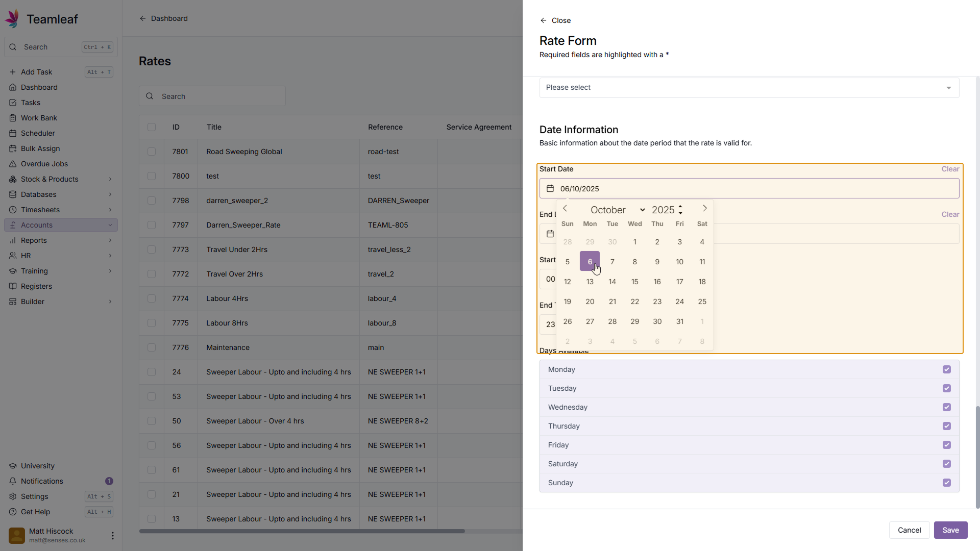Screen dimensions: 980x551
Task: Click the Work Bank sidebar icon
Action: click(13, 118)
